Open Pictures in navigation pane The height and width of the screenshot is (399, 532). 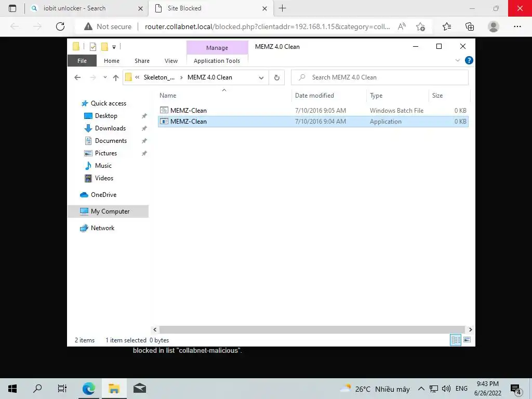(106, 153)
